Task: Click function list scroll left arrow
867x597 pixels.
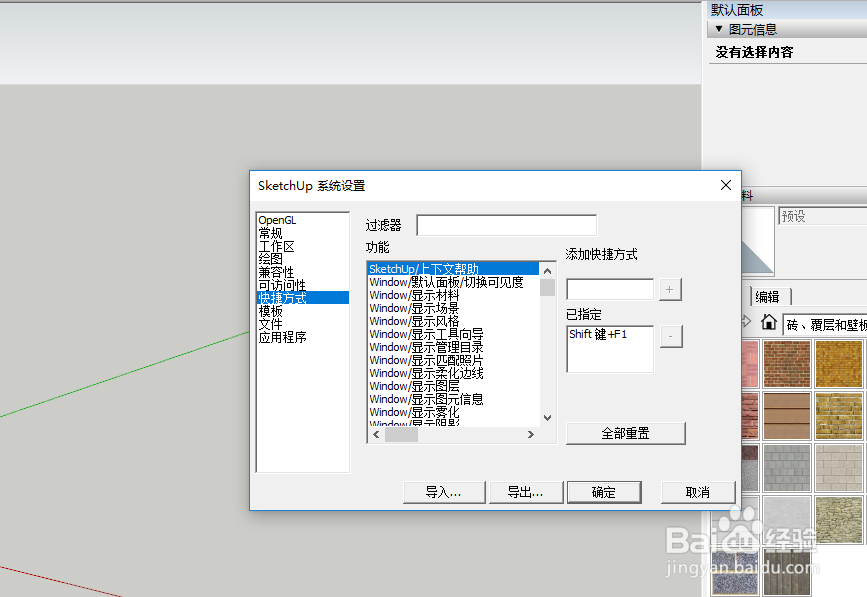Action: tap(376, 434)
